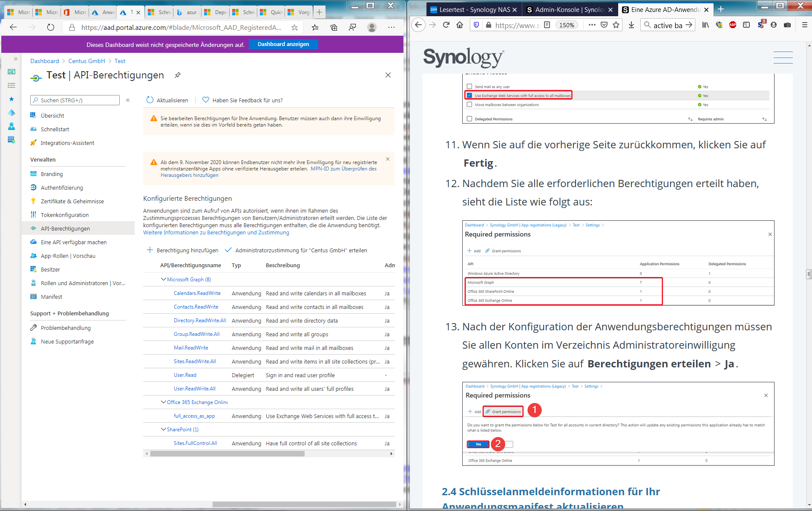Click Centus GmbH breadcrumb
The height and width of the screenshot is (511, 812).
86,61
